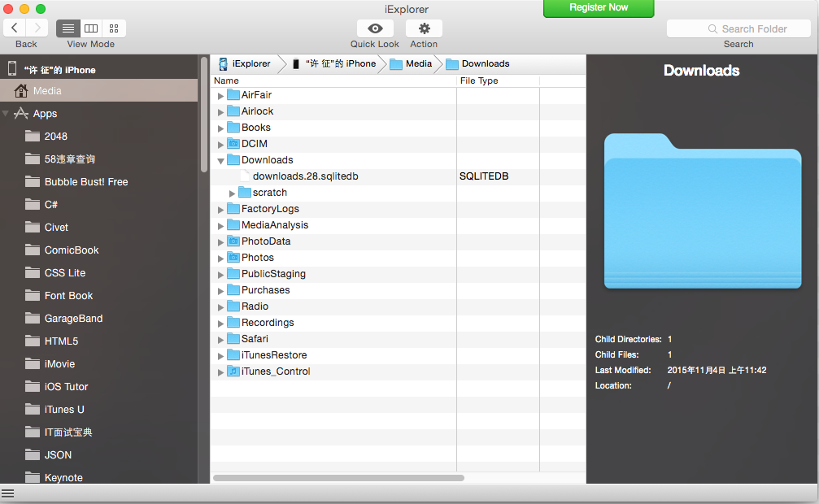
Task: Focus the Search Folder field
Action: pyautogui.click(x=738, y=28)
